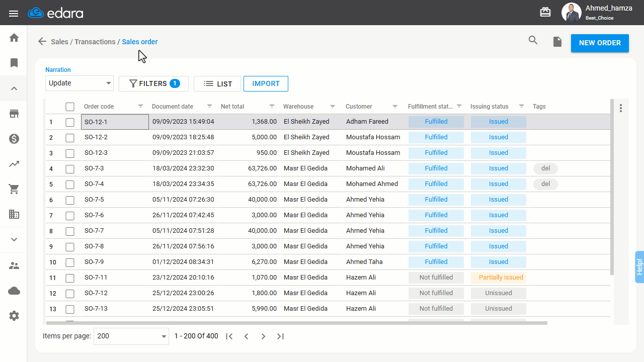Open the dollar coin sidebar icon
This screenshot has height=362, width=644.
(x=14, y=139)
